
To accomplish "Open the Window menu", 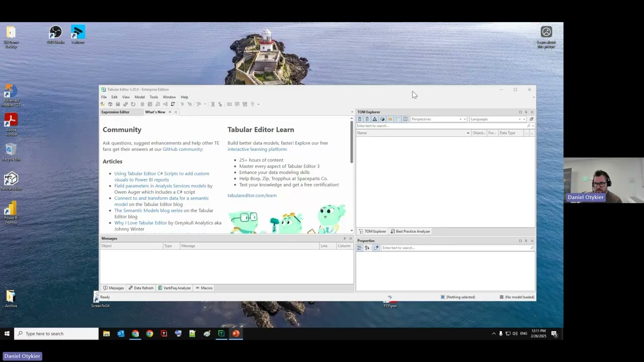I will pos(169,97).
